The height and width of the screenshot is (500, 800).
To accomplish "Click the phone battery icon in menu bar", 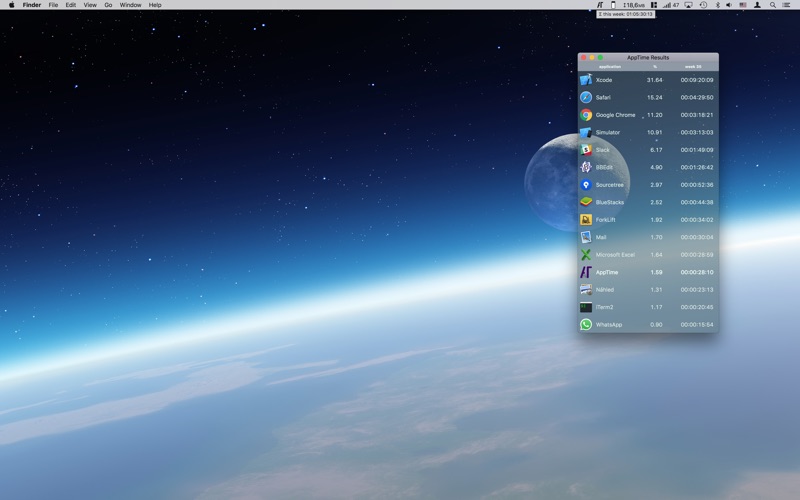I will (613, 5).
